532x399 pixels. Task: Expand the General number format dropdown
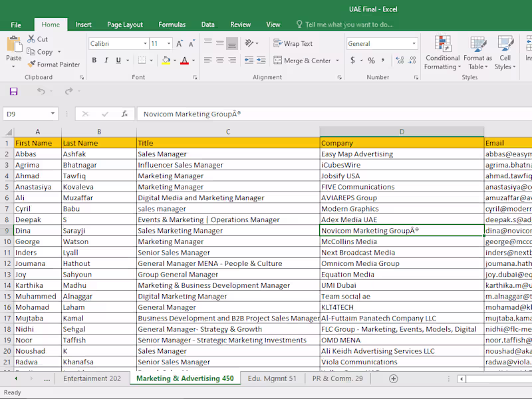coord(414,44)
